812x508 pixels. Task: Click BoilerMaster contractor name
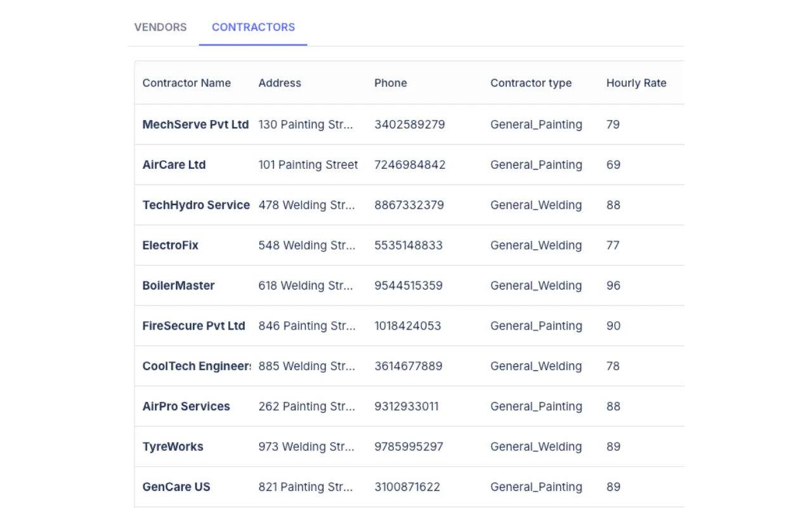click(179, 286)
